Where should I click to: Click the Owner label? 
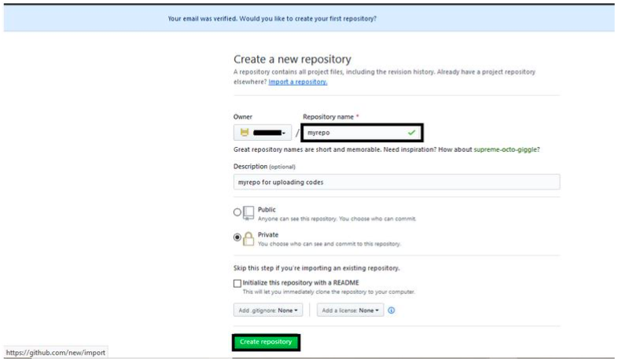coord(243,117)
